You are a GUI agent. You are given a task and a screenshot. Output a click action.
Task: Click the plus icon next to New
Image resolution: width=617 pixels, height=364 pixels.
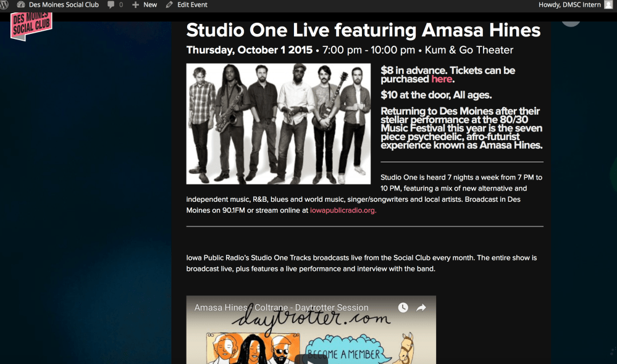point(135,5)
